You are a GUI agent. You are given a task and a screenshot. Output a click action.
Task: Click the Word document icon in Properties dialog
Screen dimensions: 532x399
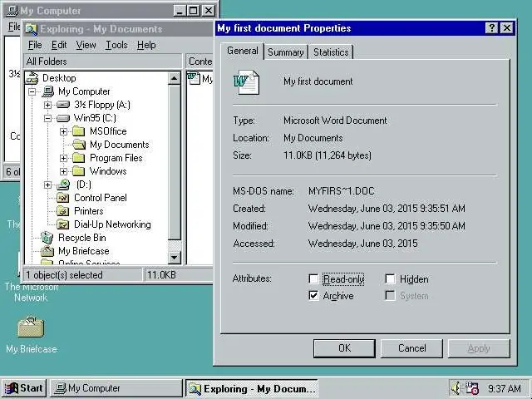246,82
